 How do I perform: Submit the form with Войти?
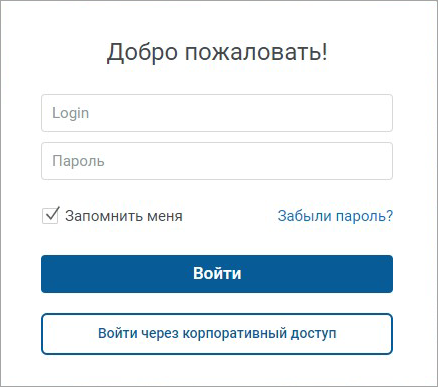[217, 274]
